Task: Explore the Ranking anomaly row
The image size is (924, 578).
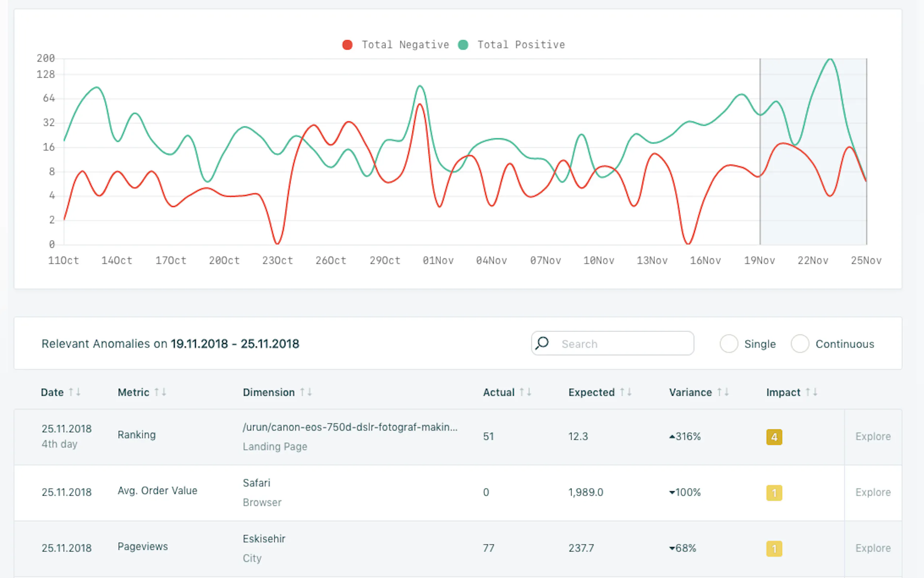Action: [873, 436]
